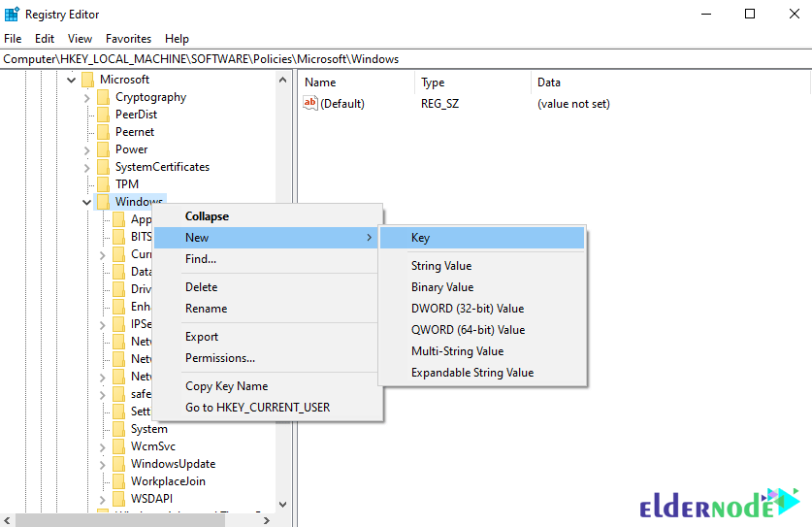Sort by the Data column header
The width and height of the screenshot is (812, 527).
coord(669,82)
